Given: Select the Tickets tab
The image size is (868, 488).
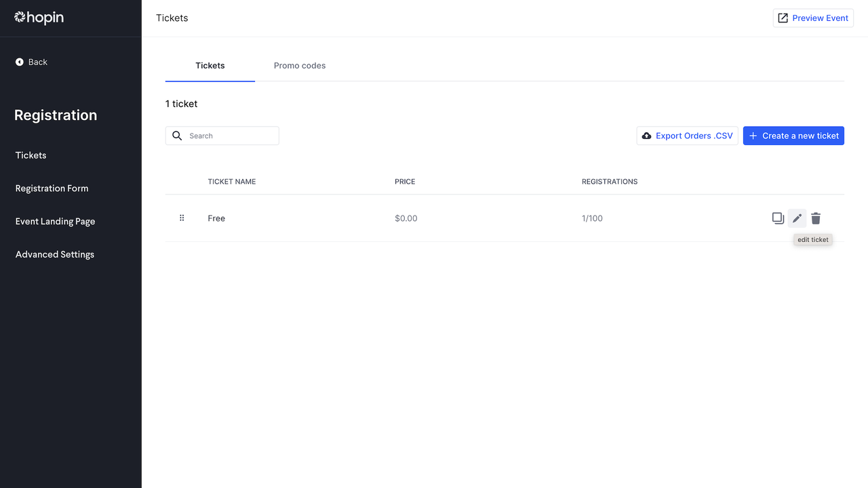Looking at the screenshot, I should (x=210, y=66).
